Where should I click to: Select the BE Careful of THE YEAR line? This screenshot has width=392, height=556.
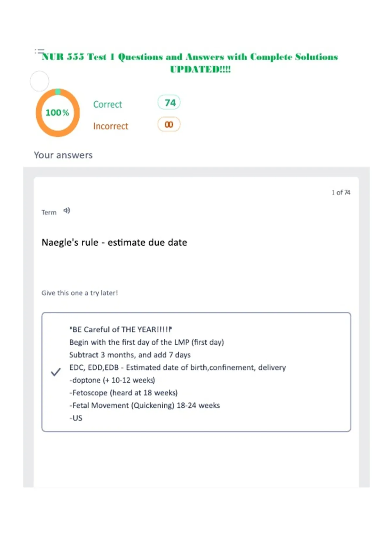(121, 329)
